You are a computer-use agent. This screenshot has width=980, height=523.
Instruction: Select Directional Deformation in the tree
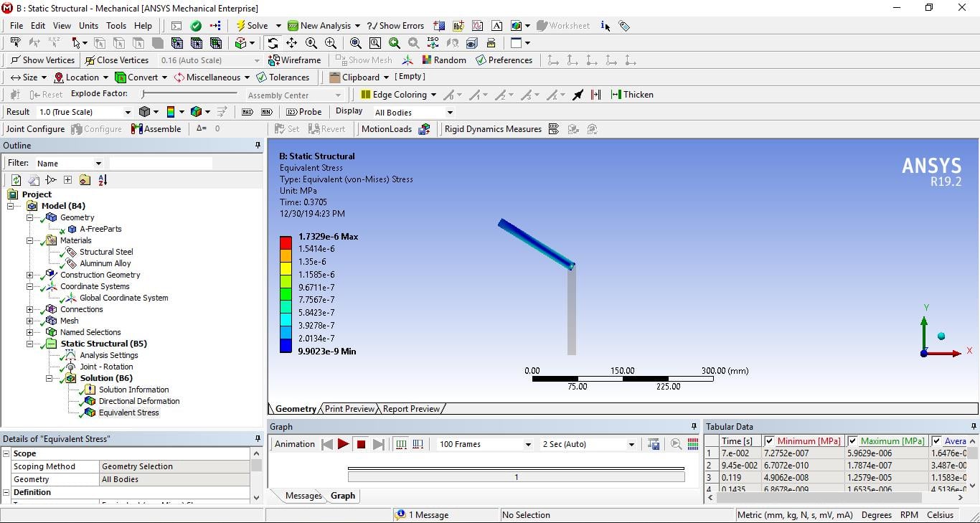tap(139, 401)
